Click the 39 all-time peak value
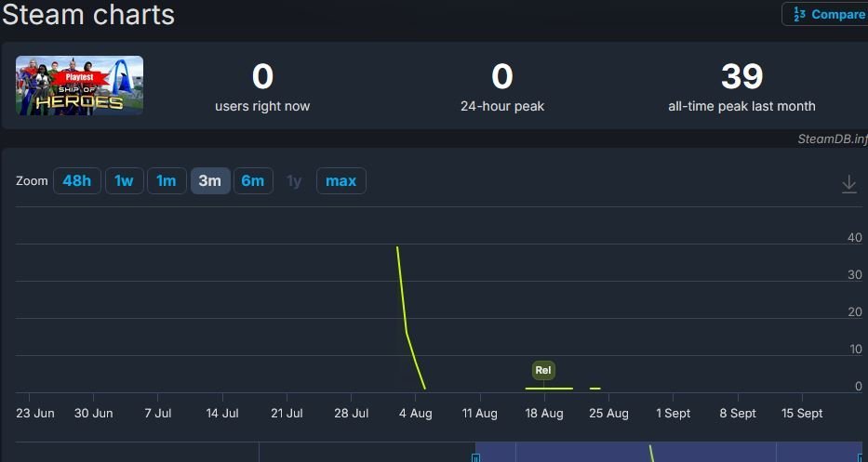The image size is (868, 462). [741, 76]
